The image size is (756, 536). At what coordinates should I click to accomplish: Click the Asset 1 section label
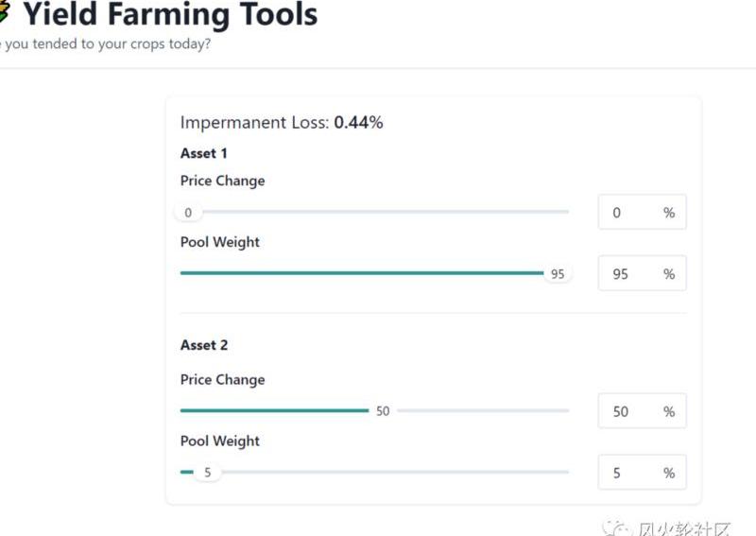(x=203, y=153)
